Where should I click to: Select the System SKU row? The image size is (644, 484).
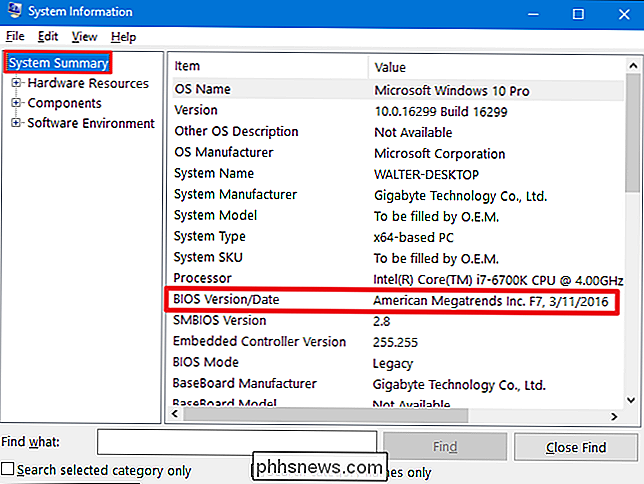pos(398,258)
